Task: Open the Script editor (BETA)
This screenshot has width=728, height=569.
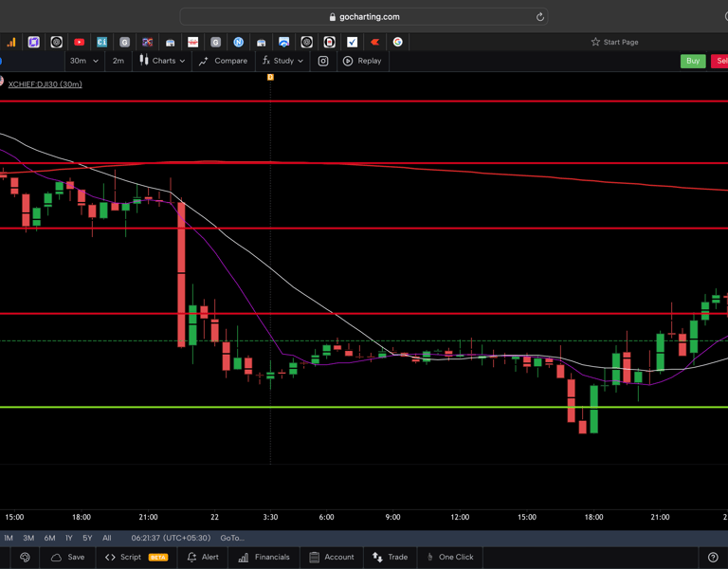Action: [136, 558]
